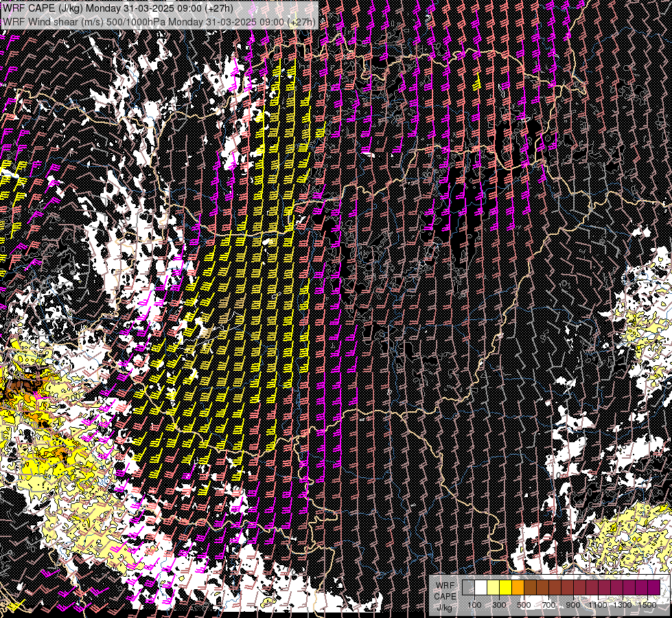Viewport: 672px width, 618px height.
Task: Click the 900 legend label
Action: (573, 605)
